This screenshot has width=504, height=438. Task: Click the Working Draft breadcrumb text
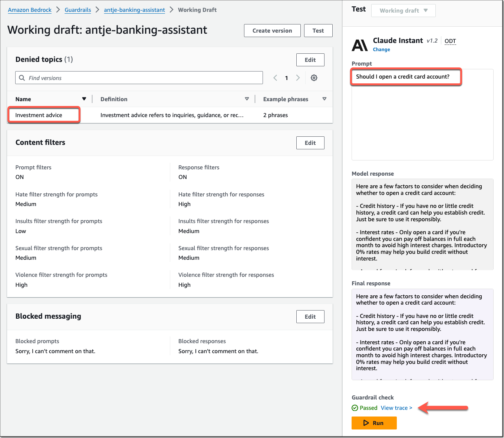point(197,10)
